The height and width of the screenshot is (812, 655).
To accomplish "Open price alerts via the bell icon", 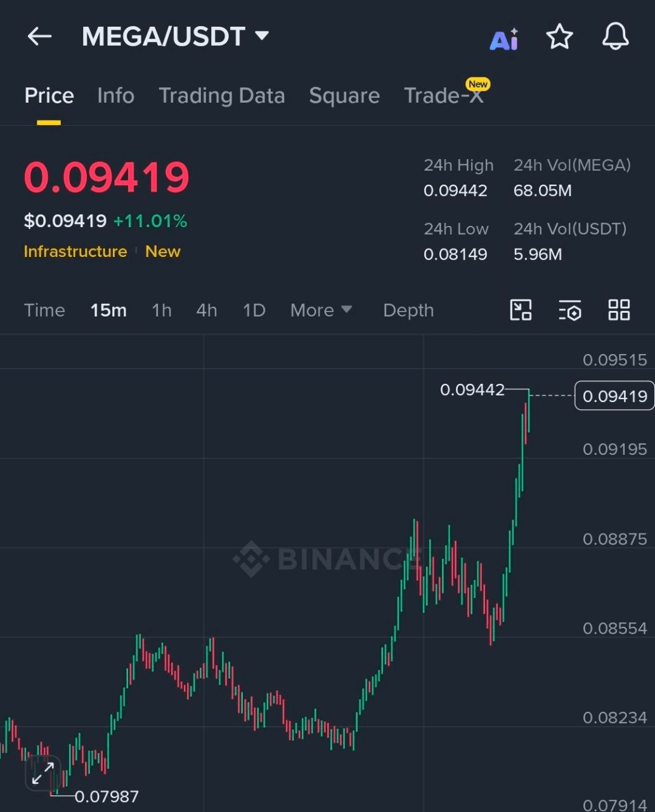I will (615, 37).
